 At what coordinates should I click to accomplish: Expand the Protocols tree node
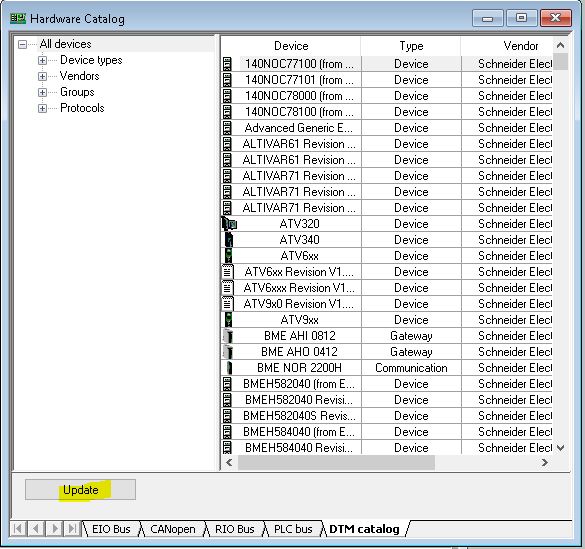43,108
